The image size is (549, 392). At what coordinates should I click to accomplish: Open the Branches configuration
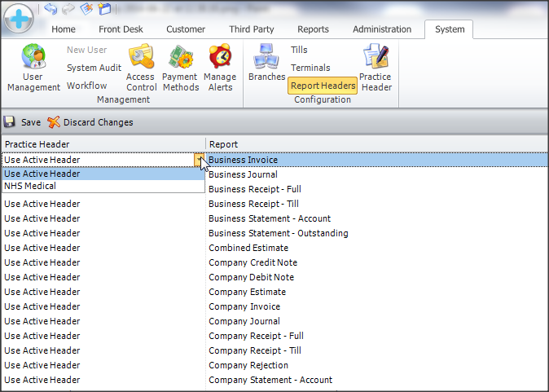[266, 64]
